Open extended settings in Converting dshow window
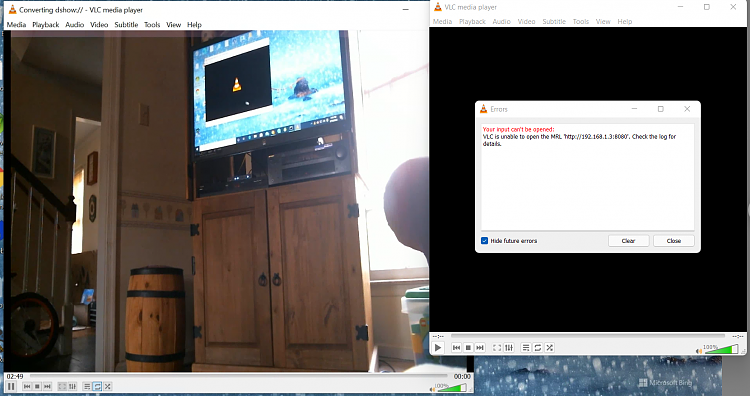 pos(72,386)
